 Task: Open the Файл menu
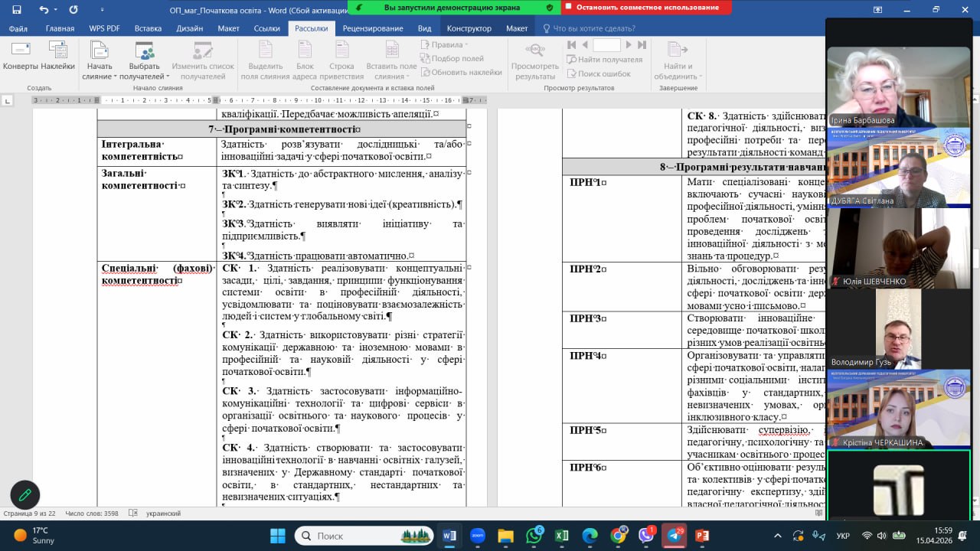18,28
